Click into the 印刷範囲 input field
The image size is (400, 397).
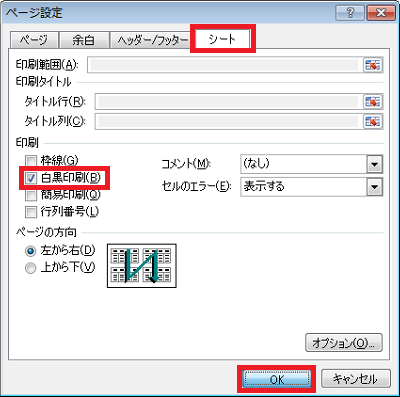pos(225,65)
